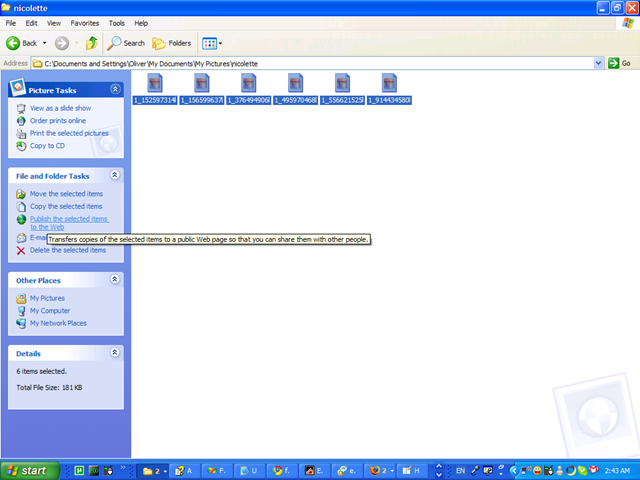
Task: Click Copy the selected items
Action: tap(66, 207)
